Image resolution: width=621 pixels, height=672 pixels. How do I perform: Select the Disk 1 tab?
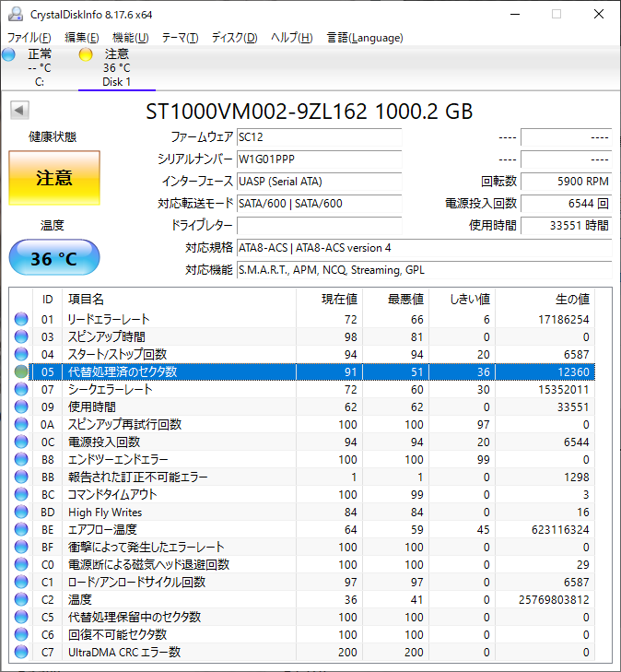tap(116, 67)
